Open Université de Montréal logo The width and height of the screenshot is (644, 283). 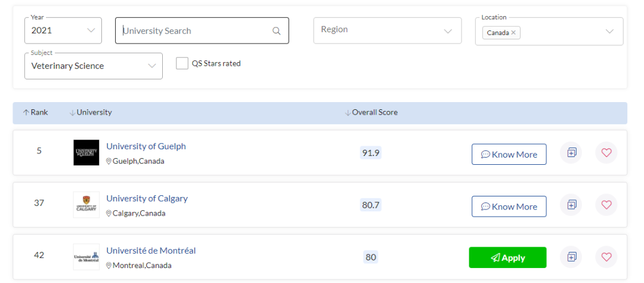[86, 257]
